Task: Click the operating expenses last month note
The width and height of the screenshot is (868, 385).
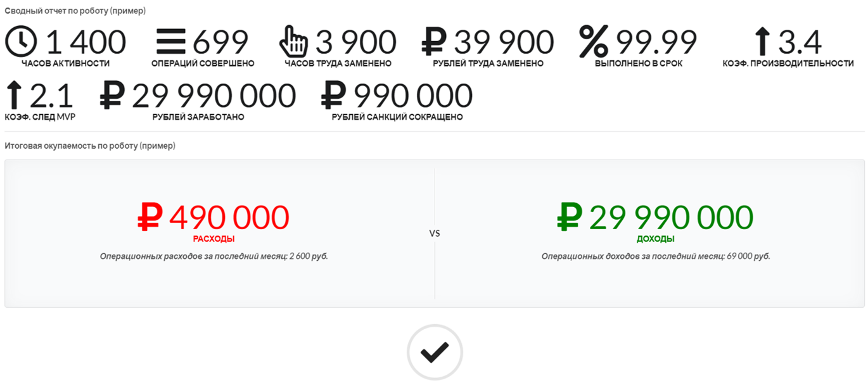Action: tap(214, 256)
